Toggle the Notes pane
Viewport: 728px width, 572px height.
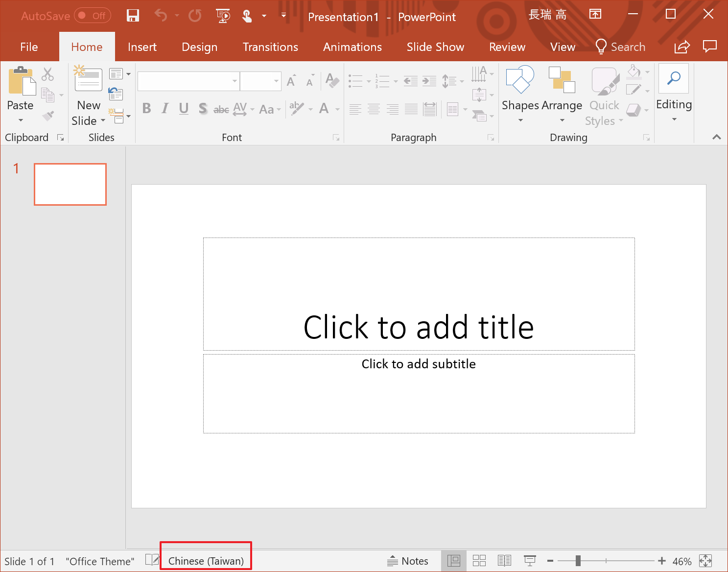point(408,561)
